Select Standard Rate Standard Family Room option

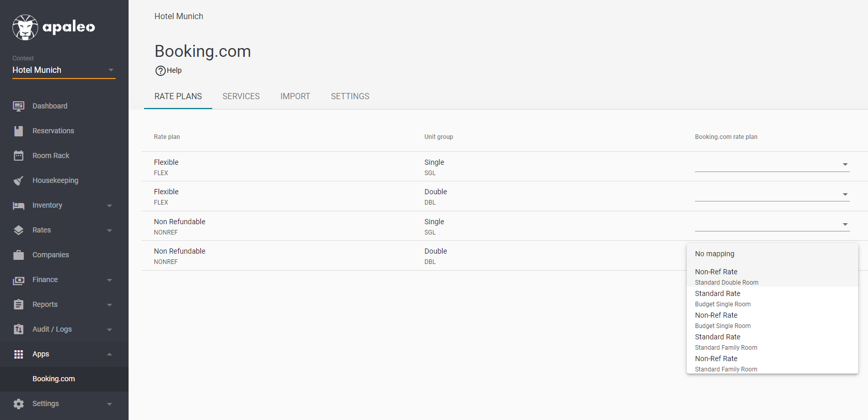pyautogui.click(x=772, y=341)
